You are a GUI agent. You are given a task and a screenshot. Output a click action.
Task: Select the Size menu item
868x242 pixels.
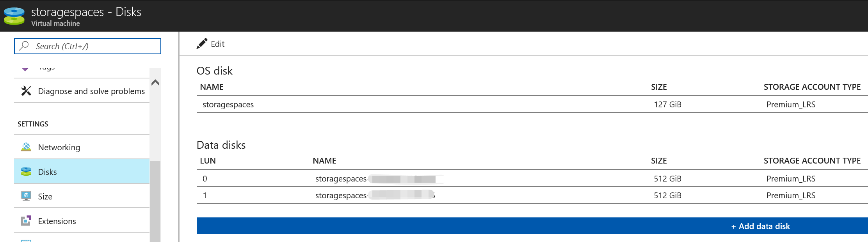pos(45,197)
